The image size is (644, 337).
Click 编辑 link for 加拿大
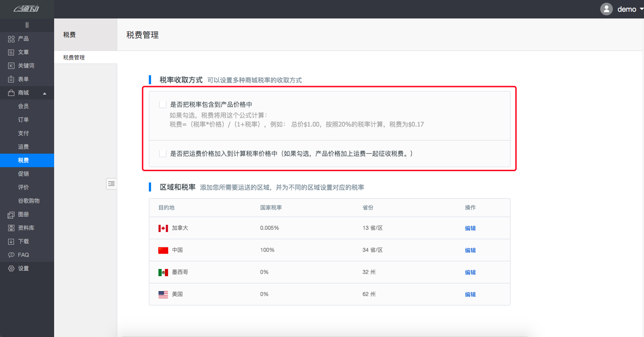pyautogui.click(x=470, y=228)
